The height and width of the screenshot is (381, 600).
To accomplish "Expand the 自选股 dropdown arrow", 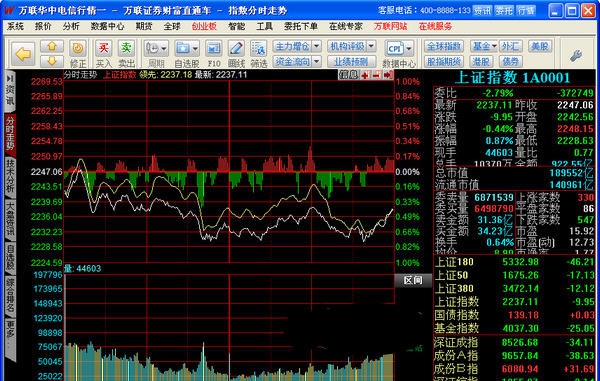I will click(x=195, y=48).
